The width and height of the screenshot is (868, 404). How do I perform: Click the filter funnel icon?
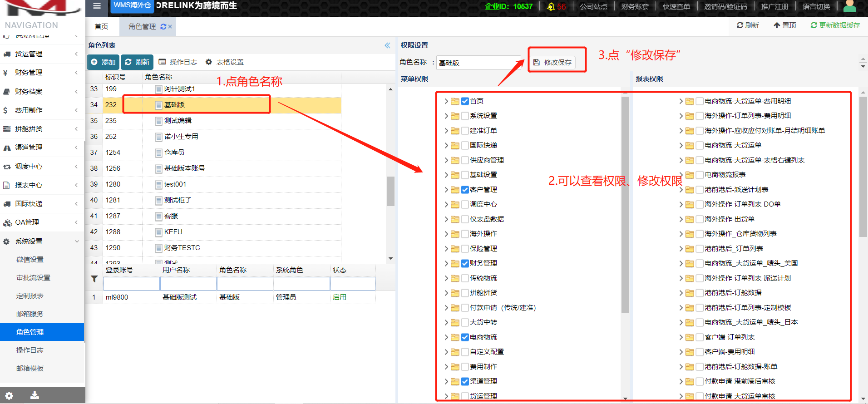click(94, 279)
